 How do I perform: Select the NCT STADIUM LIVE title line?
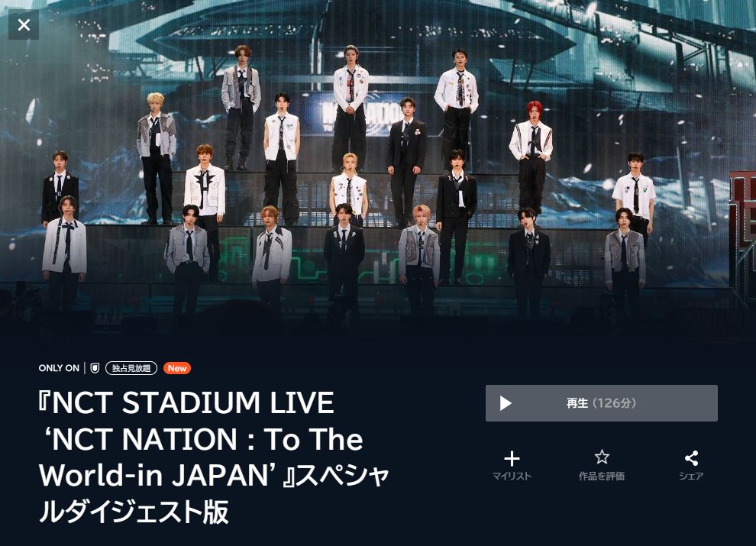[186, 402]
